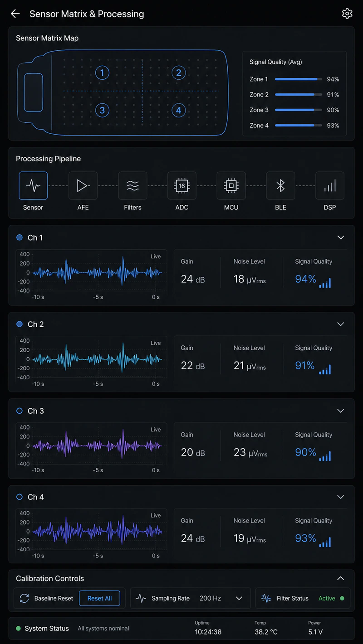This screenshot has height=644, width=363.
Task: Click the Power reading 5.1 V
Action: pos(316,632)
